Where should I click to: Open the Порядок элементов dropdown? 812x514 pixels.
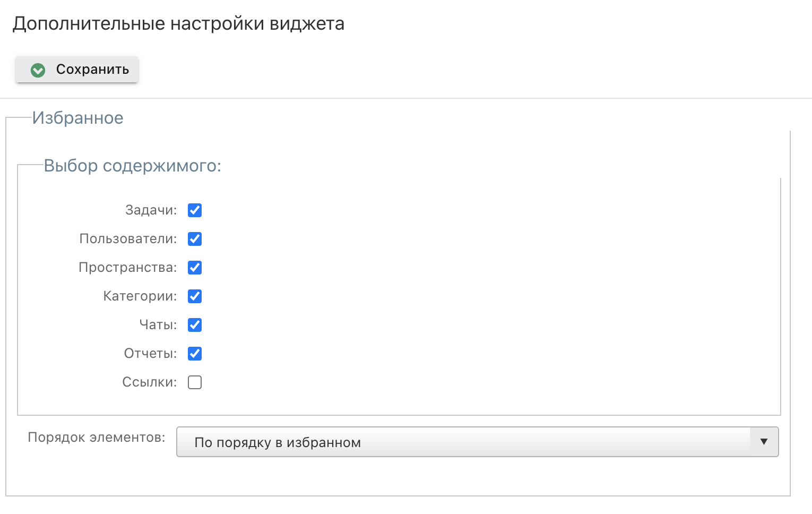(477, 442)
